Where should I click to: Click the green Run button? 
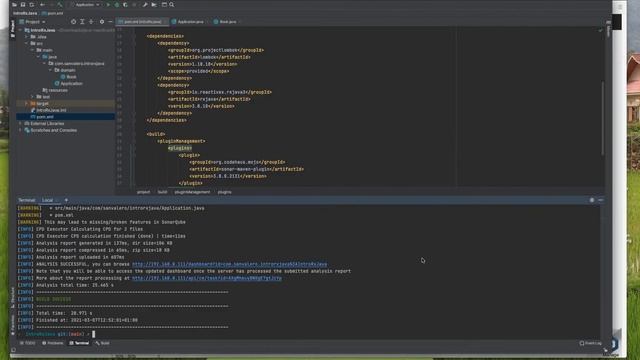108,5
